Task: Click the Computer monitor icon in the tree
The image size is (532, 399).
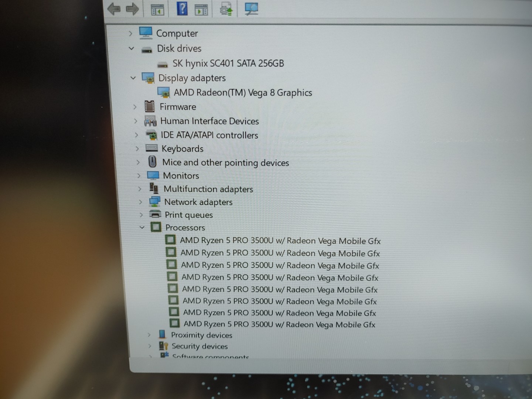Action: [x=146, y=33]
